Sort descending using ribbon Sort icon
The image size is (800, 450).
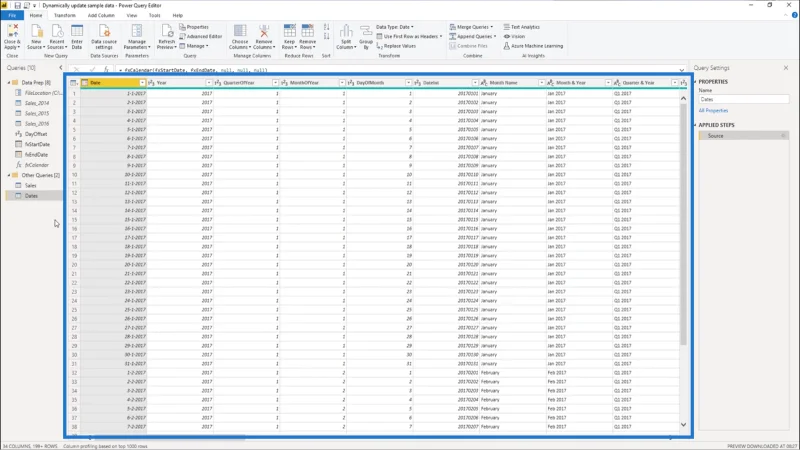(327, 36)
